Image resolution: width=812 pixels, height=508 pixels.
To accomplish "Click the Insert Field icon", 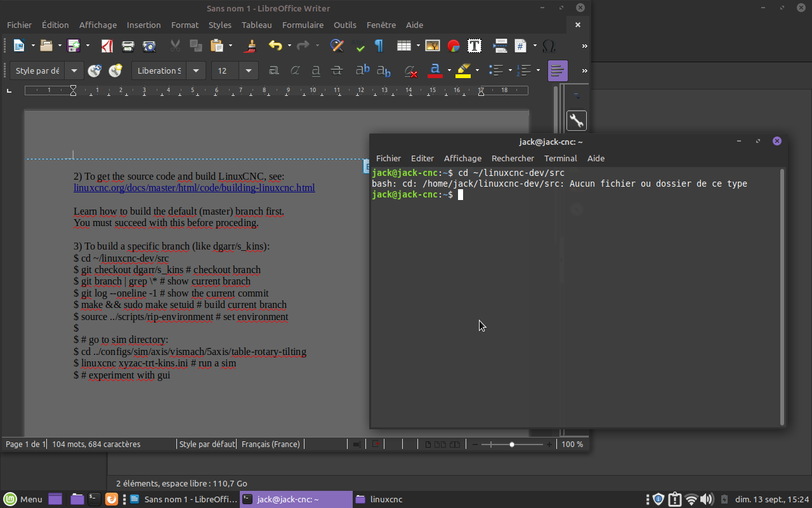I will click(x=521, y=46).
